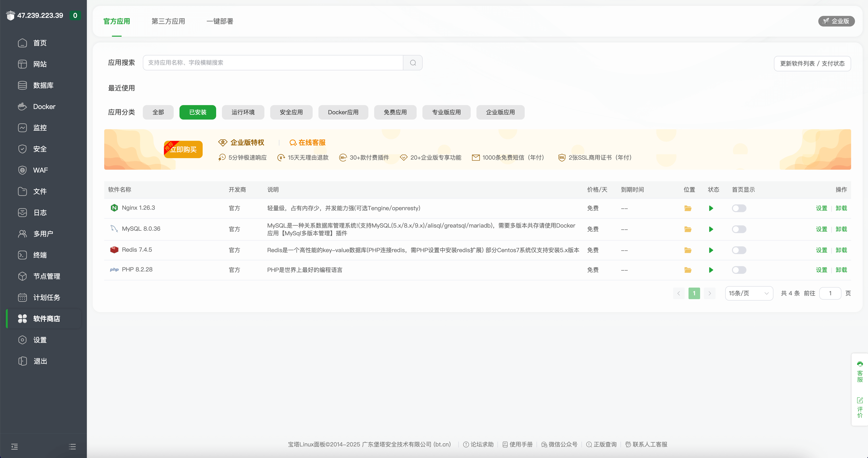Click previous page chevron in pagination

[x=678, y=293]
